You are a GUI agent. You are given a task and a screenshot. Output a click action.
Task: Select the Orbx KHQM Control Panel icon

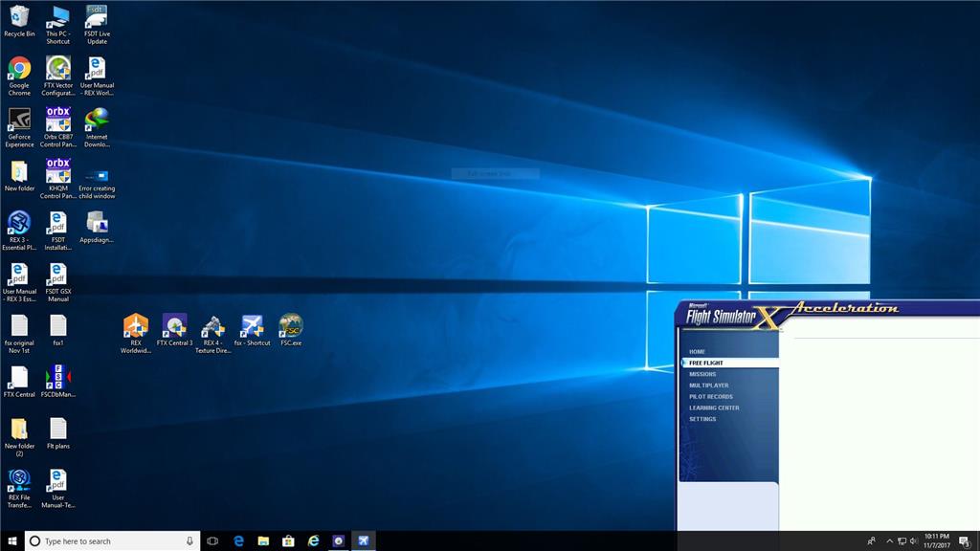tap(58, 179)
